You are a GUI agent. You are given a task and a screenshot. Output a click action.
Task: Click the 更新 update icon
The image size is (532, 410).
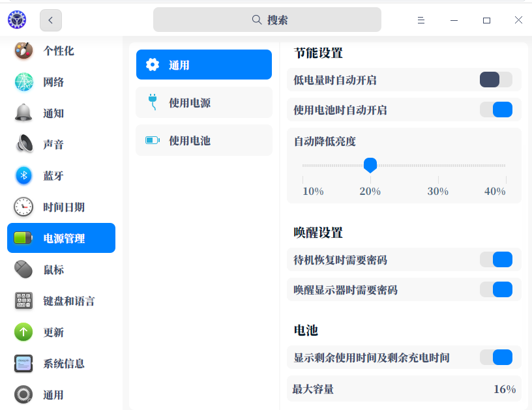pyautogui.click(x=23, y=332)
